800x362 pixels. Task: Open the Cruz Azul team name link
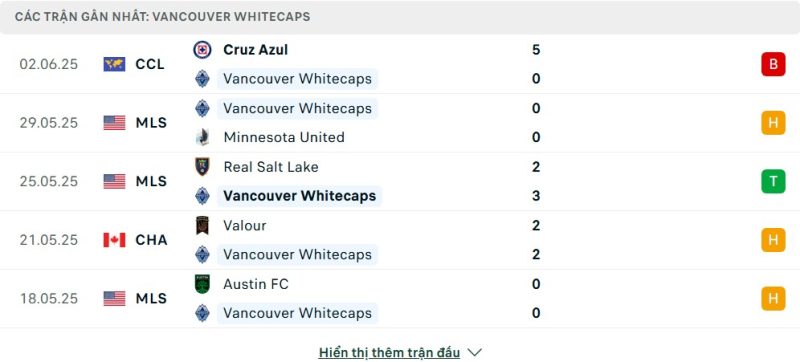point(256,50)
